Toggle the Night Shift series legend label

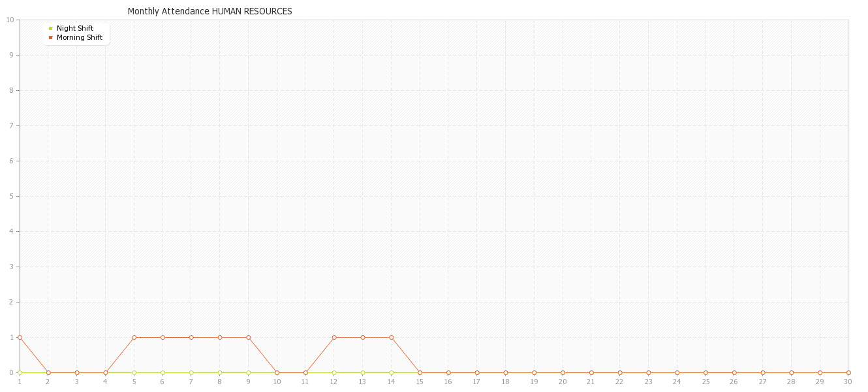74,28
